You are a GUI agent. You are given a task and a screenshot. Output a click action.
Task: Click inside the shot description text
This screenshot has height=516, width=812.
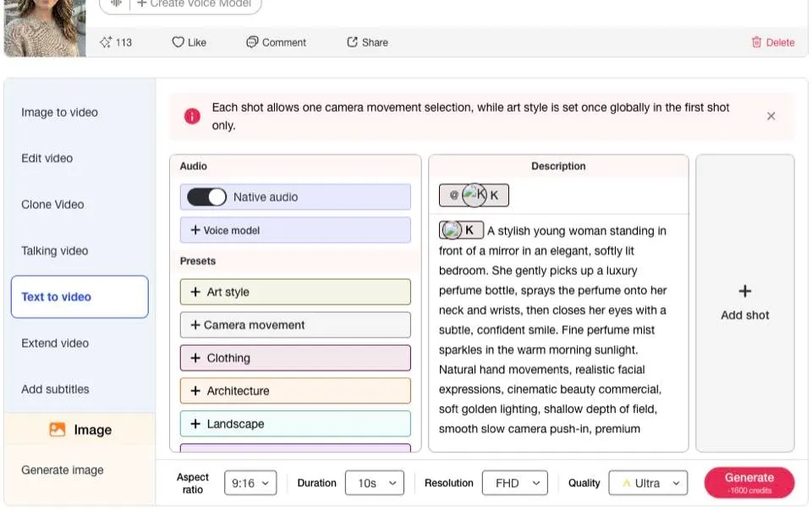click(553, 330)
